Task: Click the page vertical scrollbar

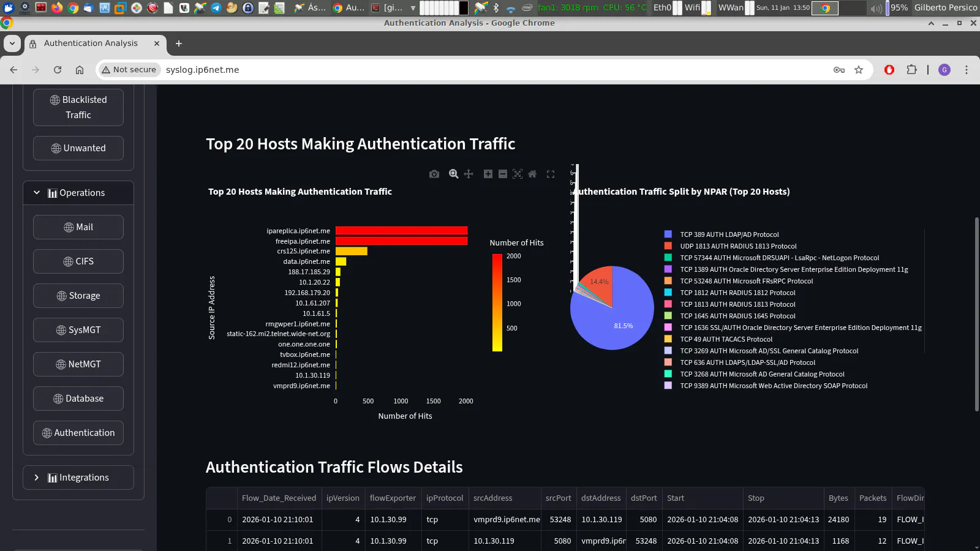Action: (976, 314)
